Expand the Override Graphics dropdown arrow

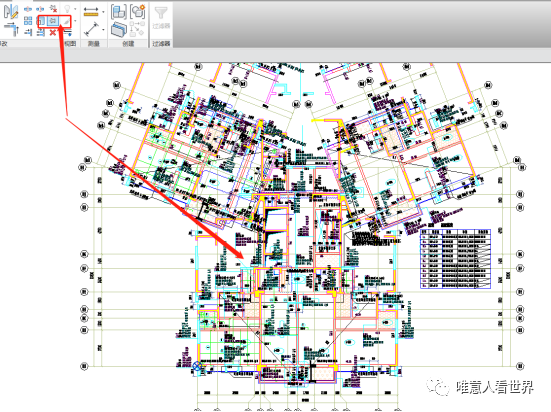point(75,21)
